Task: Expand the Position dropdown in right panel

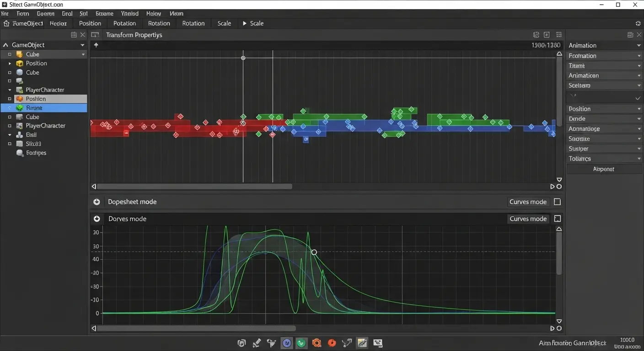Action: pyautogui.click(x=604, y=109)
